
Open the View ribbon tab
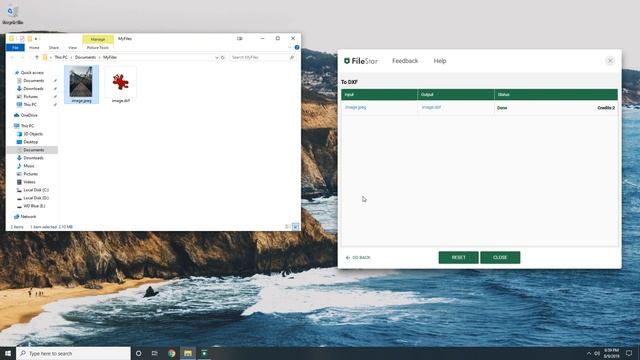pyautogui.click(x=72, y=48)
